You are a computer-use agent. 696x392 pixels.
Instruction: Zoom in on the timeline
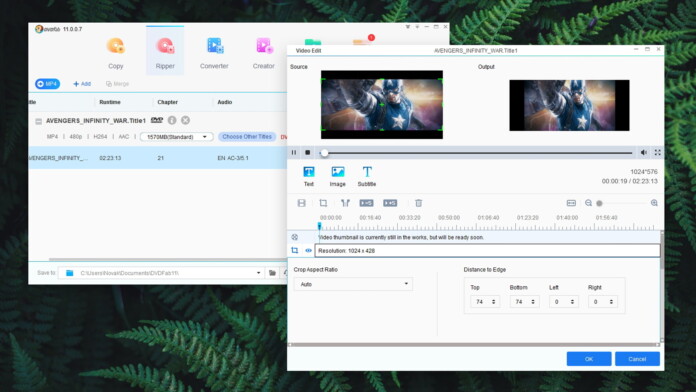[x=654, y=203]
